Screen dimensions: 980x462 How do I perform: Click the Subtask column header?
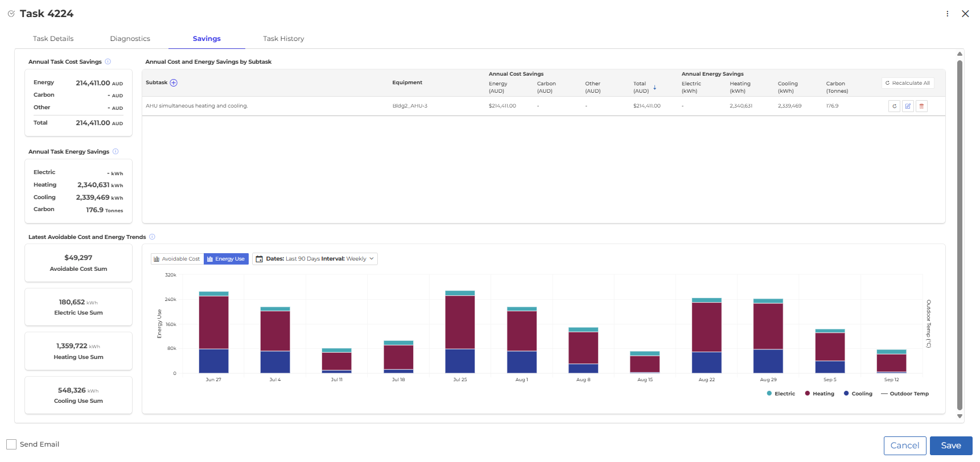coord(157,83)
